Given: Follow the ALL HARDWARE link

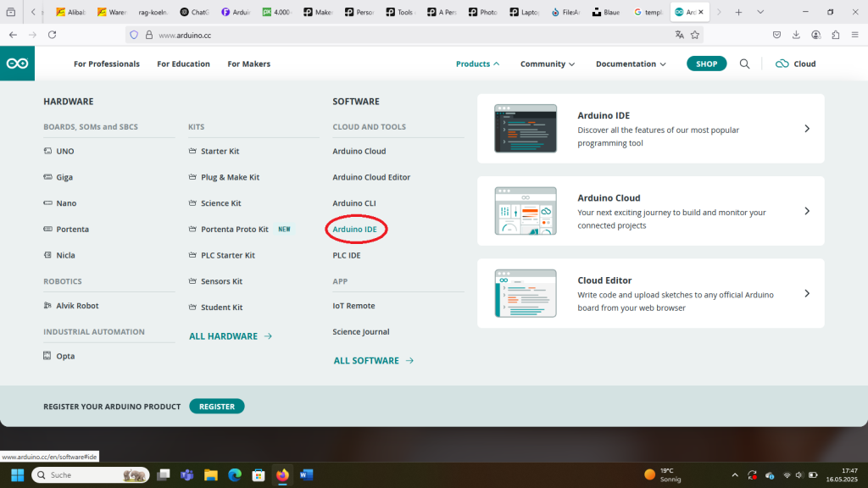Looking at the screenshot, I should point(231,336).
